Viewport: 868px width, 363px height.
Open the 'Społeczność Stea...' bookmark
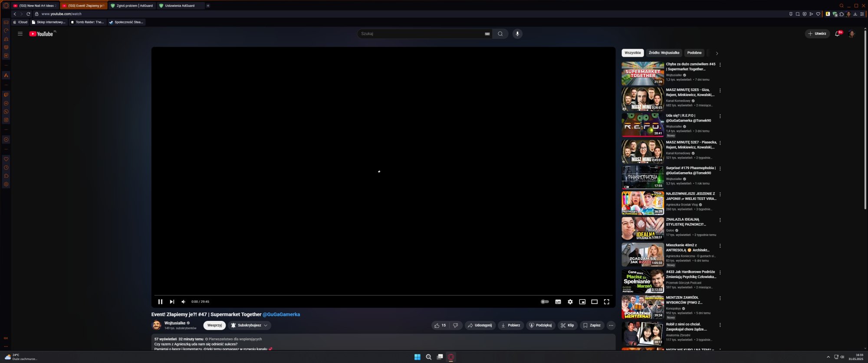(x=126, y=22)
